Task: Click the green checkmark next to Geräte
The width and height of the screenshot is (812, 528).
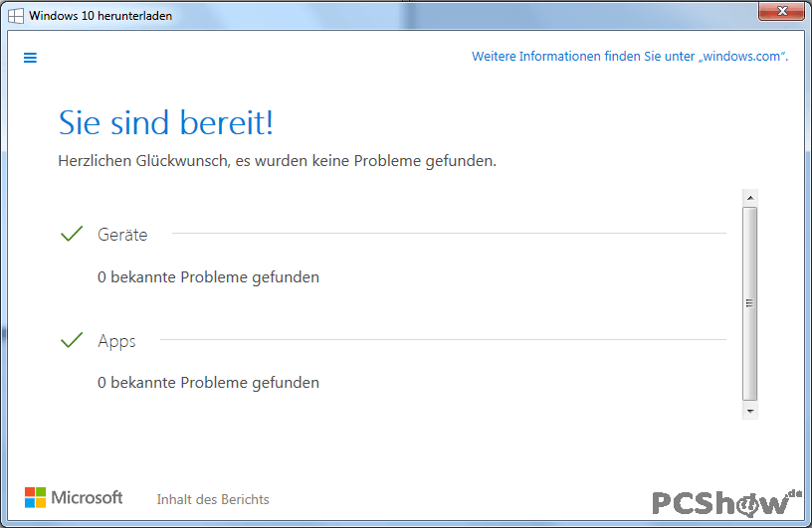Action: click(x=72, y=234)
